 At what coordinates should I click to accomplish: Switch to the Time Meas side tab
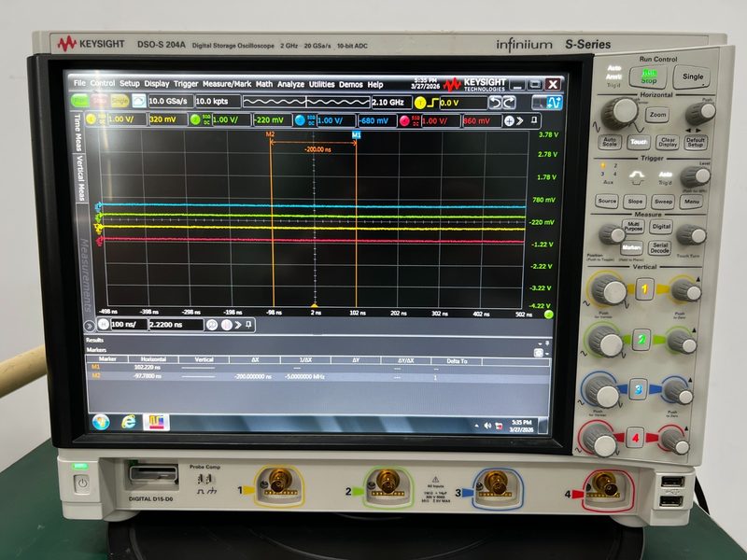pyautogui.click(x=78, y=132)
